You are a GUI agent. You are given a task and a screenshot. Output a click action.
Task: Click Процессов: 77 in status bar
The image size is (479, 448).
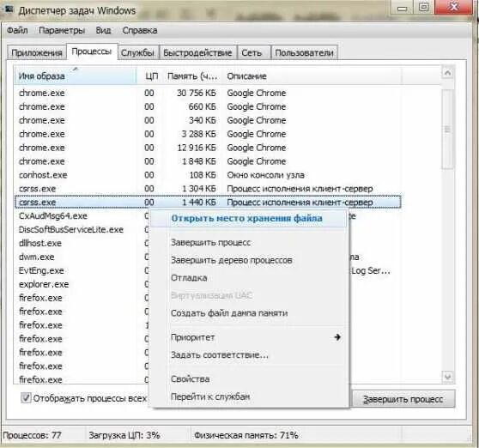(x=32, y=435)
